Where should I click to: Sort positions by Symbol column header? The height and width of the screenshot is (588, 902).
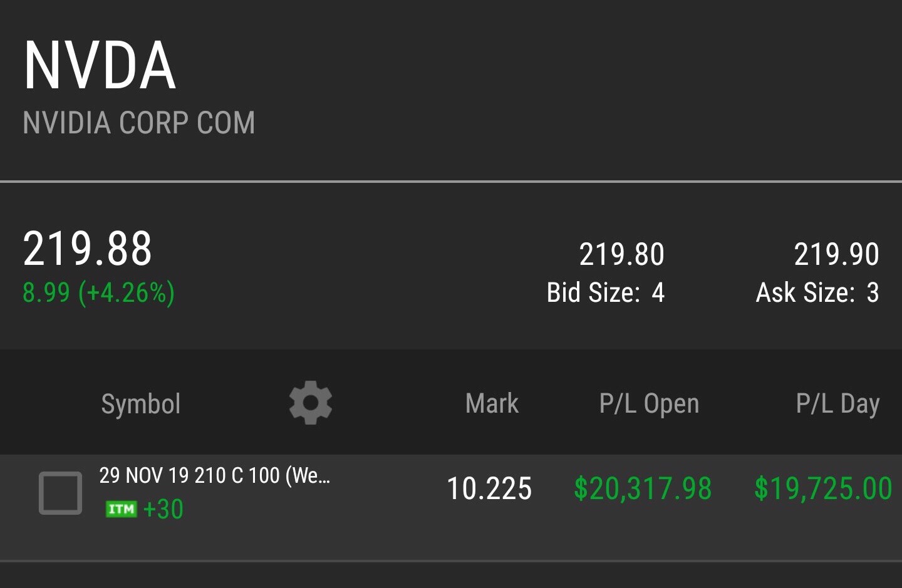141,404
